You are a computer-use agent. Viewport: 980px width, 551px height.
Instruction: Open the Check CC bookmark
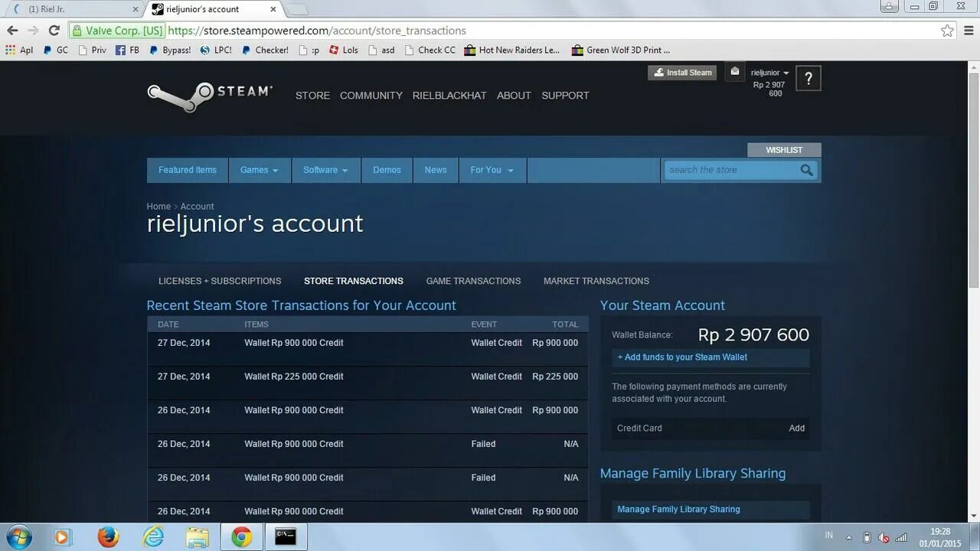tap(429, 50)
